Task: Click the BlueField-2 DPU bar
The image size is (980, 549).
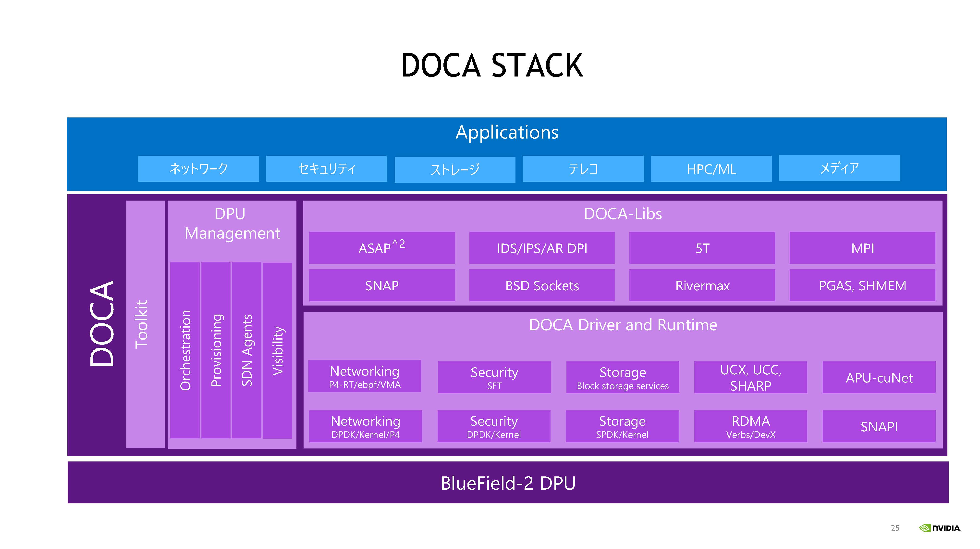Action: click(508, 482)
